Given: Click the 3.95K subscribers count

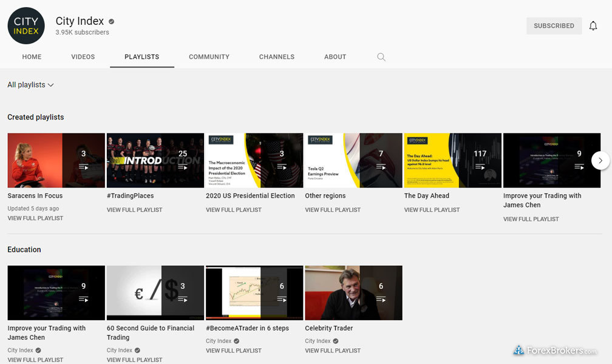Looking at the screenshot, I should [82, 32].
